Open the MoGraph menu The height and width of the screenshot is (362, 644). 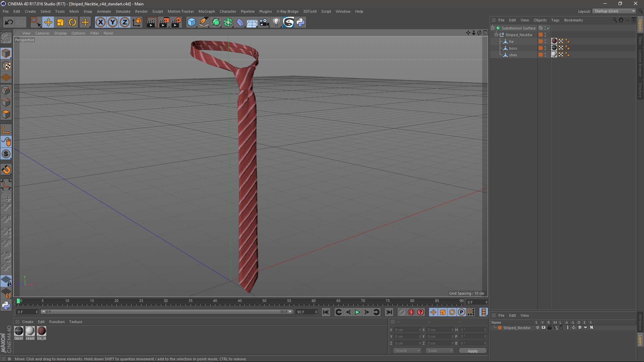[x=206, y=11]
